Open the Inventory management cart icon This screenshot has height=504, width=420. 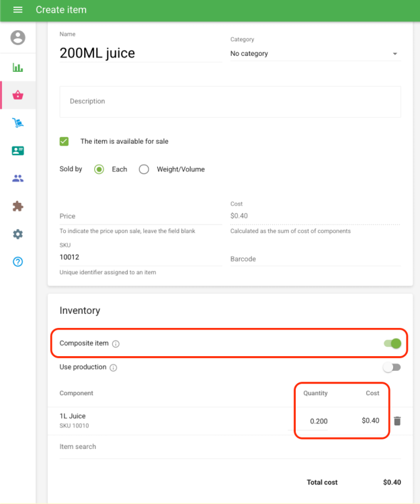click(x=17, y=123)
